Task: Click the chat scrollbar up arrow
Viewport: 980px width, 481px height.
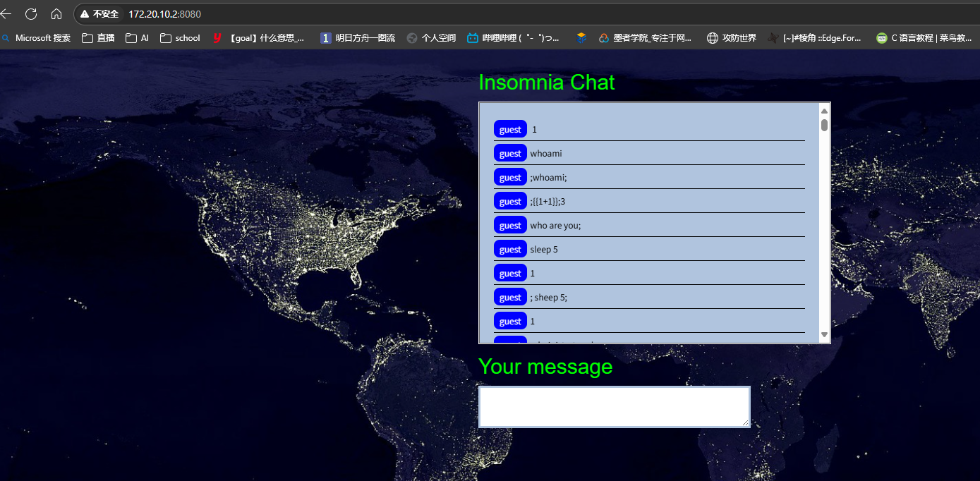Action: coord(824,110)
